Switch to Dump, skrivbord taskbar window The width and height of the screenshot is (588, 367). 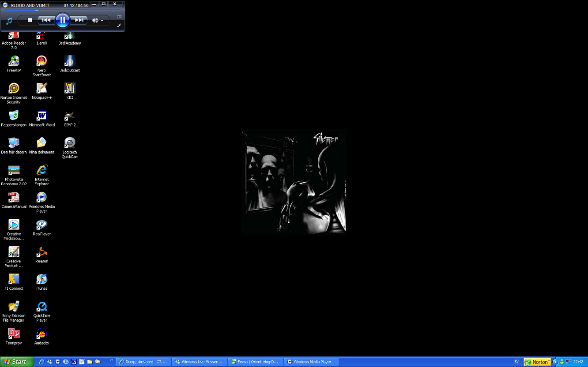[143, 362]
